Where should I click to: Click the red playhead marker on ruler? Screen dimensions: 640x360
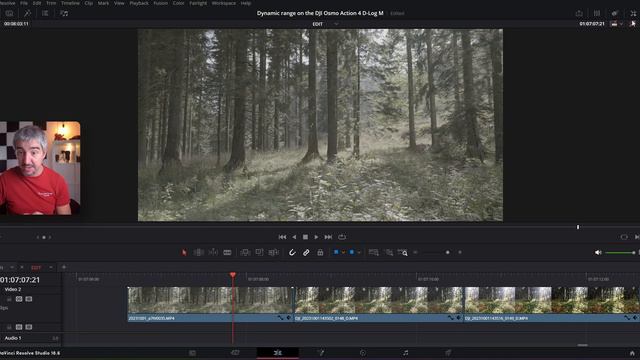point(233,275)
